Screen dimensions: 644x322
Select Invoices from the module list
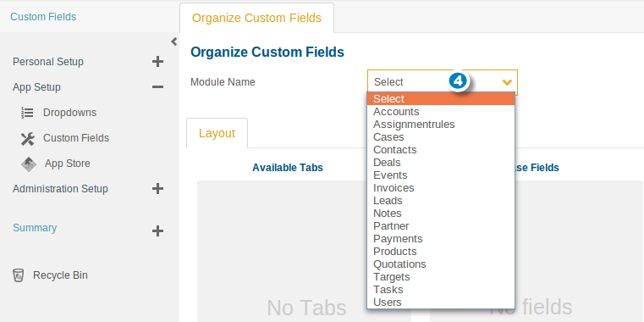pyautogui.click(x=441, y=188)
